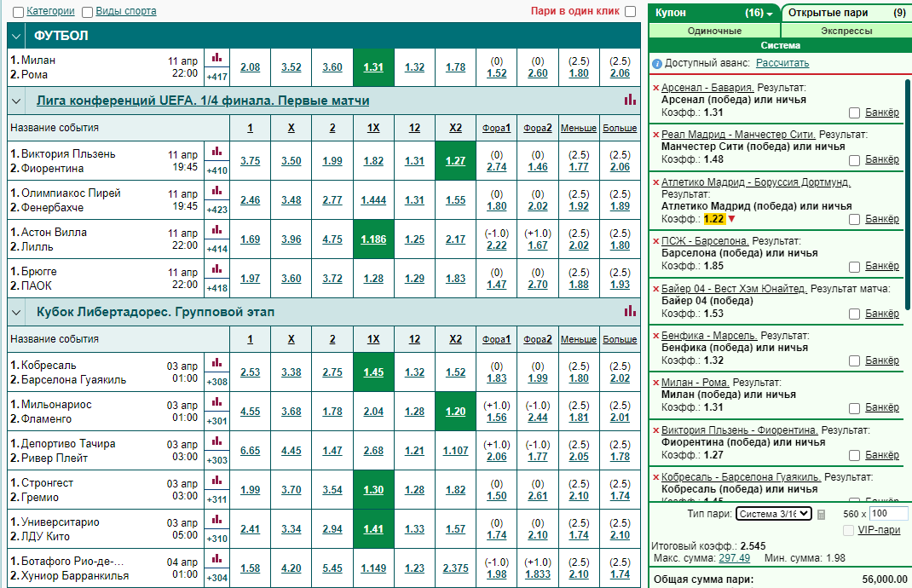Open statistics icon for Милан - Рома
912x588 pixels.
click(217, 58)
